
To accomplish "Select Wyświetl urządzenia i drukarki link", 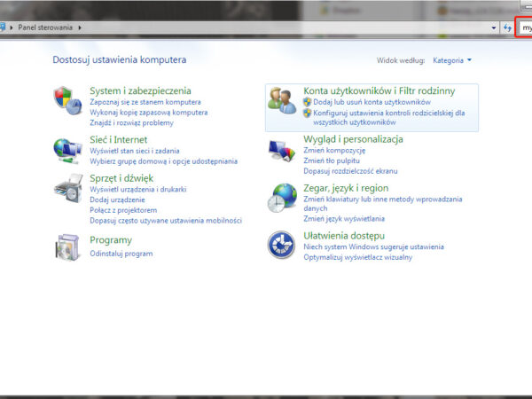I will (x=137, y=190).
